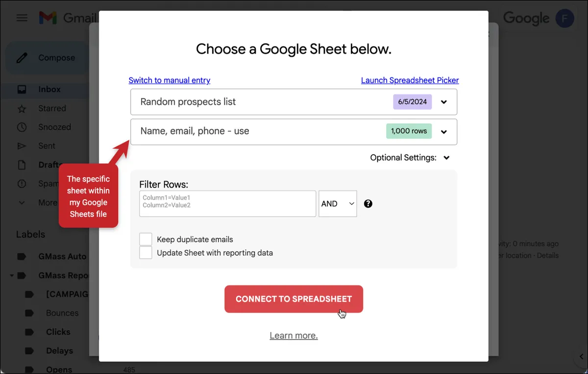Screen dimensions: 588x374
Task: Click the Learn more link
Action: pyautogui.click(x=294, y=336)
